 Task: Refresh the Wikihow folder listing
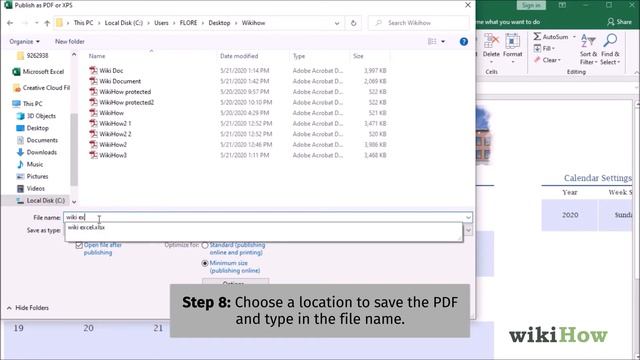click(x=353, y=23)
